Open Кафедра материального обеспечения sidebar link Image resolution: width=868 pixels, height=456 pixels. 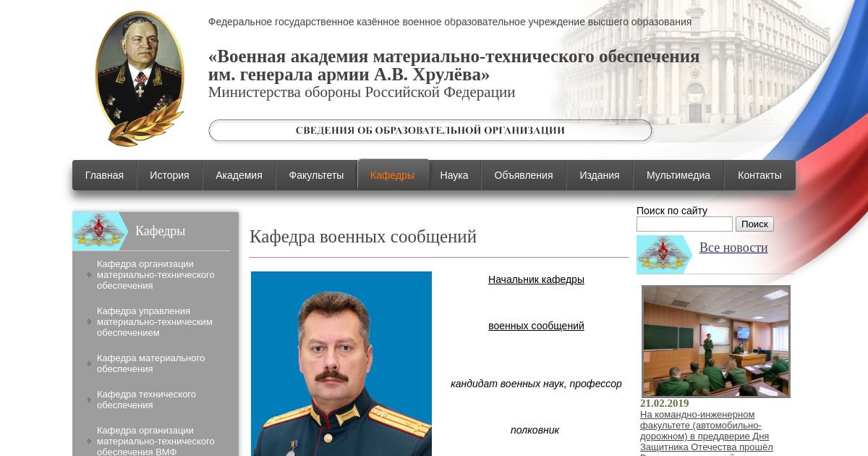150,363
